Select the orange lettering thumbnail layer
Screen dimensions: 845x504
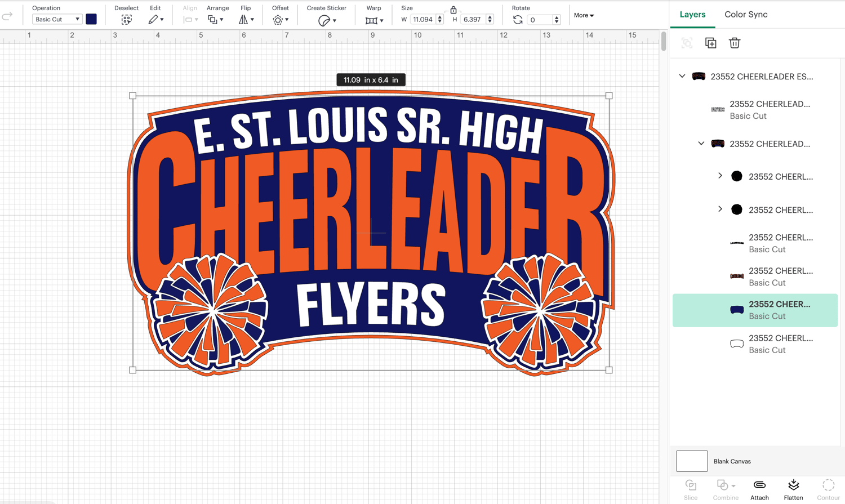755,276
